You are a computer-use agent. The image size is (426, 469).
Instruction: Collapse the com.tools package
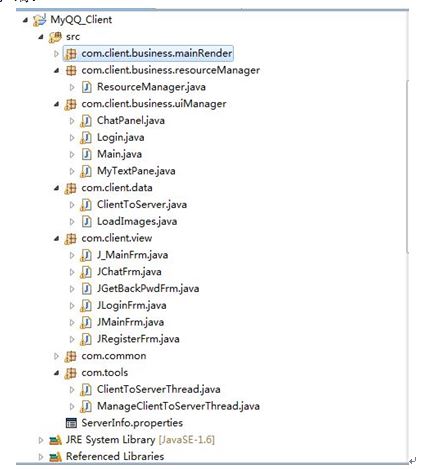(57, 373)
